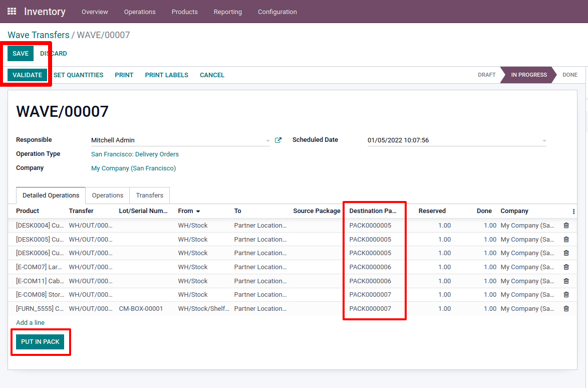Select the In Progress status stage

coord(529,75)
